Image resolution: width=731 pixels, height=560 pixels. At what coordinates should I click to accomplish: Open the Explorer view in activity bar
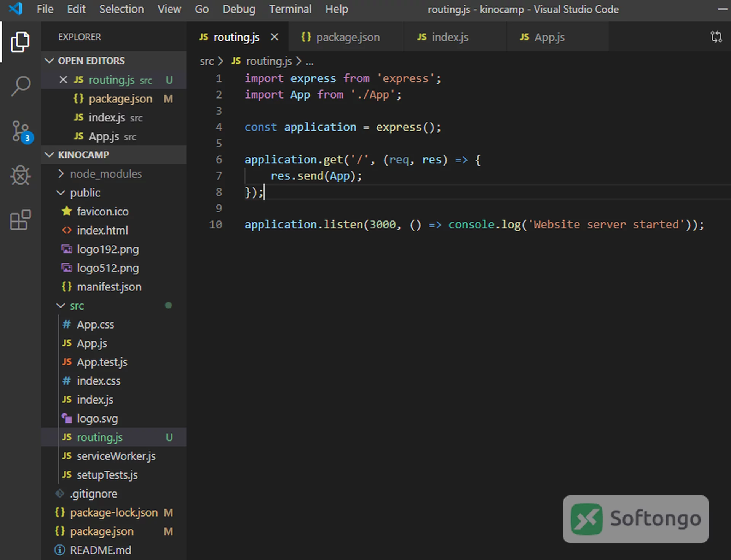tap(20, 42)
